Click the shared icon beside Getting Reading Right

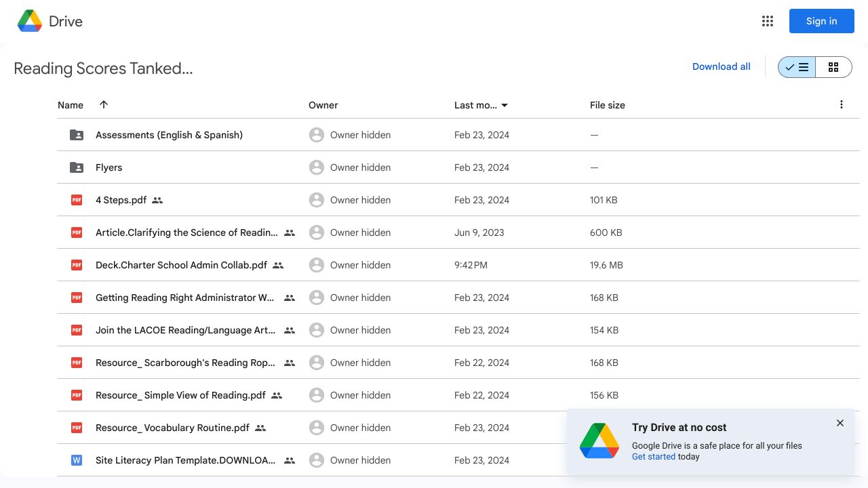pyautogui.click(x=290, y=298)
